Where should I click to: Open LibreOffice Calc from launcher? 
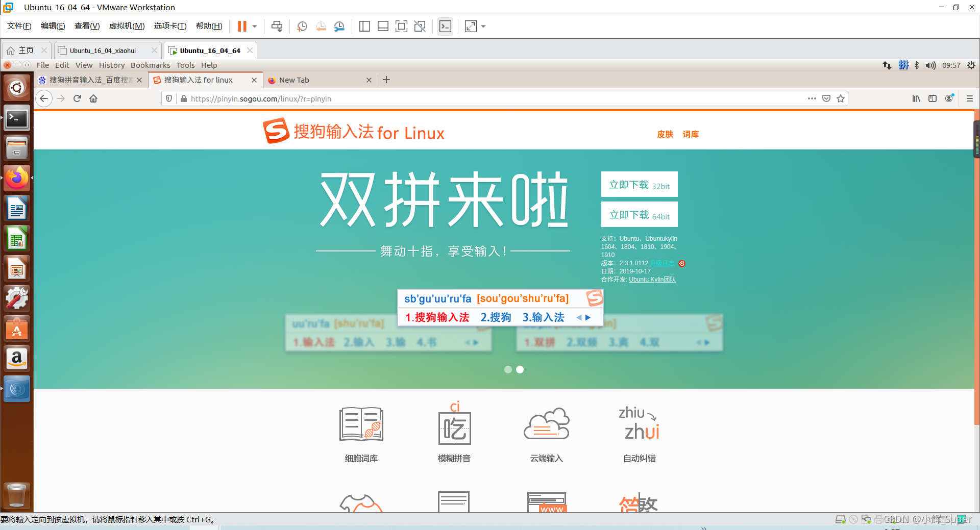click(17, 239)
